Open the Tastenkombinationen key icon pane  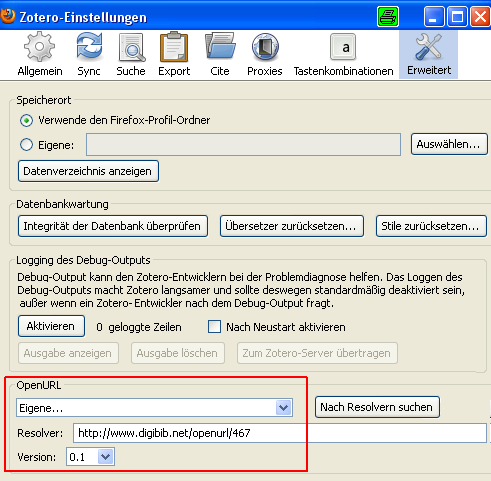click(343, 55)
